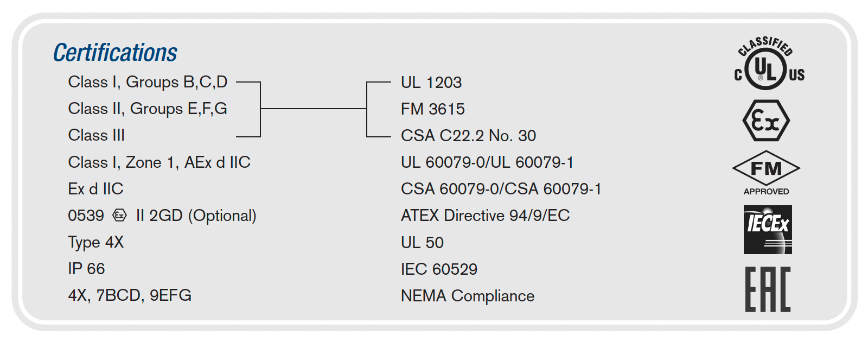Select the 'Type 4X' rating
868x341 pixels.
point(96,242)
